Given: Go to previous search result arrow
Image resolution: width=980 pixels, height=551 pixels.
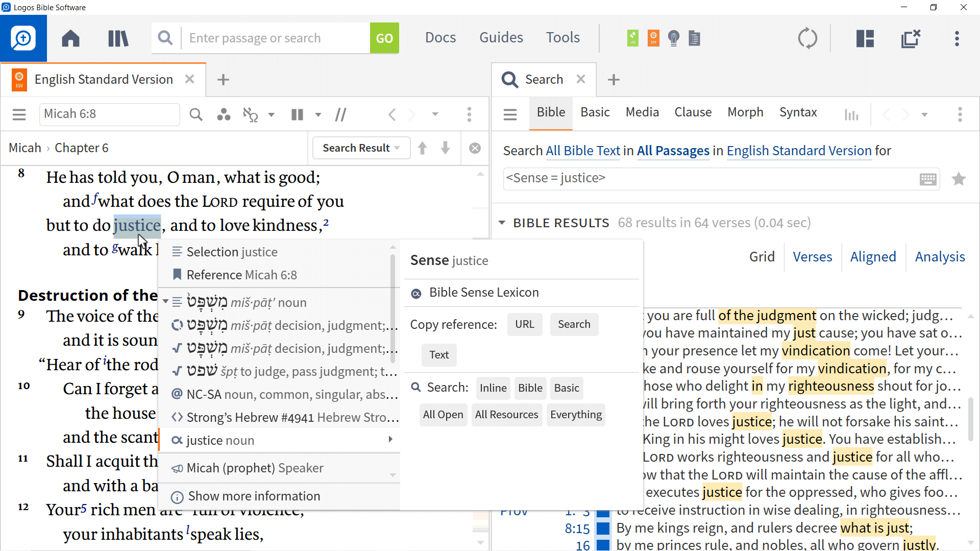Looking at the screenshot, I should tap(422, 148).
